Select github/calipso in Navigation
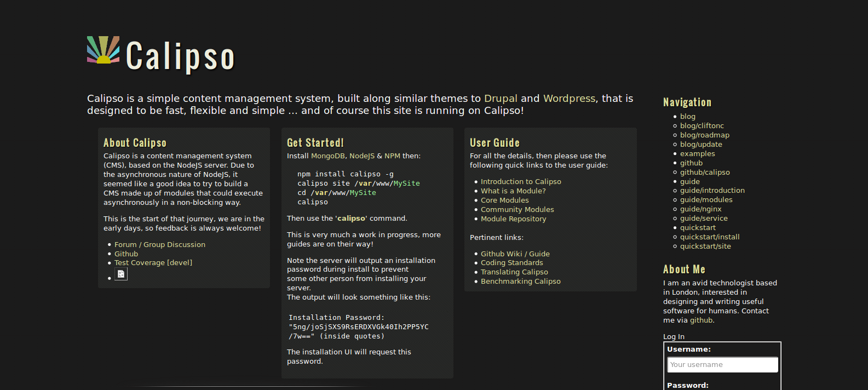This screenshot has width=868, height=390. (705, 173)
